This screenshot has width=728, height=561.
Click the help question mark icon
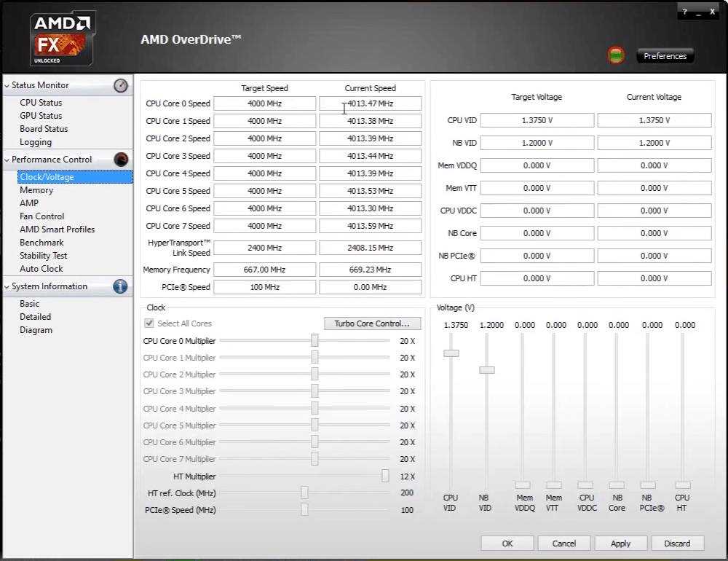pyautogui.click(x=684, y=12)
